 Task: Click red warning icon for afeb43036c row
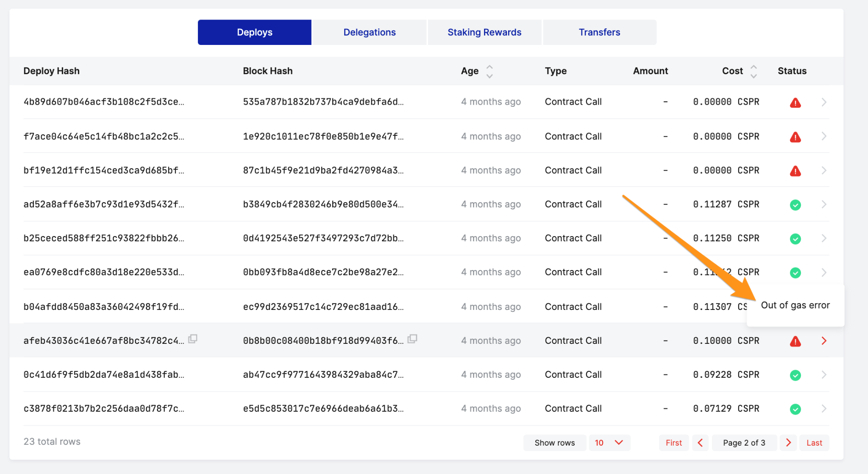point(795,341)
